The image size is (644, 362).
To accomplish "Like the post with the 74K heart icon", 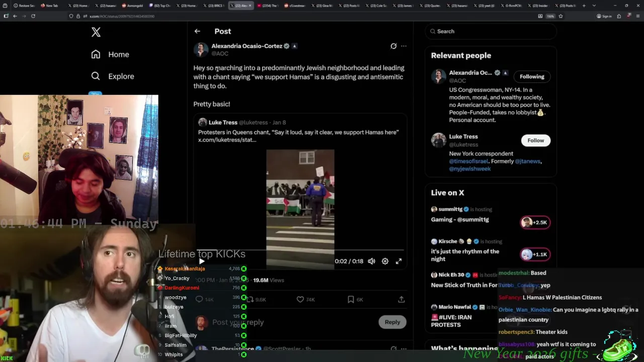I will point(300,299).
